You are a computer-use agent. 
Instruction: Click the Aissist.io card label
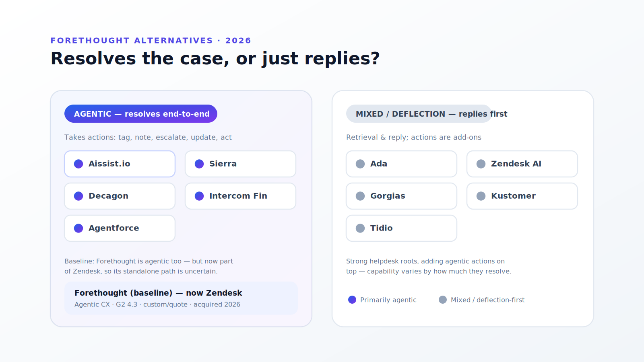click(109, 164)
